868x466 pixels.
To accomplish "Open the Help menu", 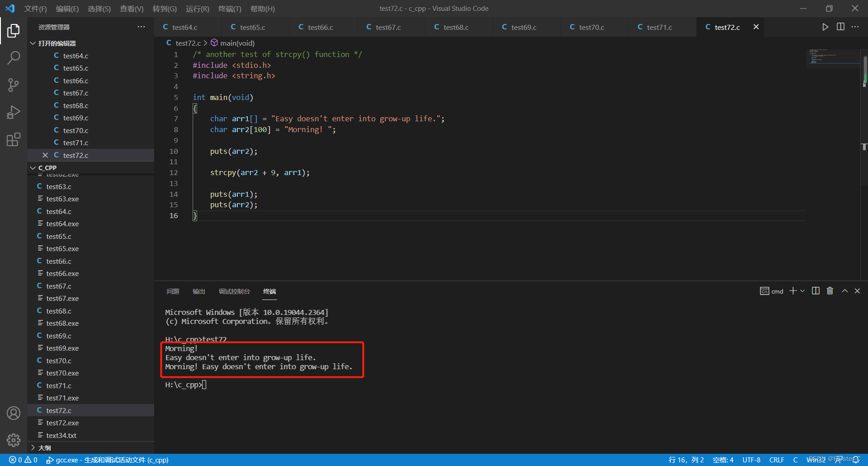I will pos(262,9).
